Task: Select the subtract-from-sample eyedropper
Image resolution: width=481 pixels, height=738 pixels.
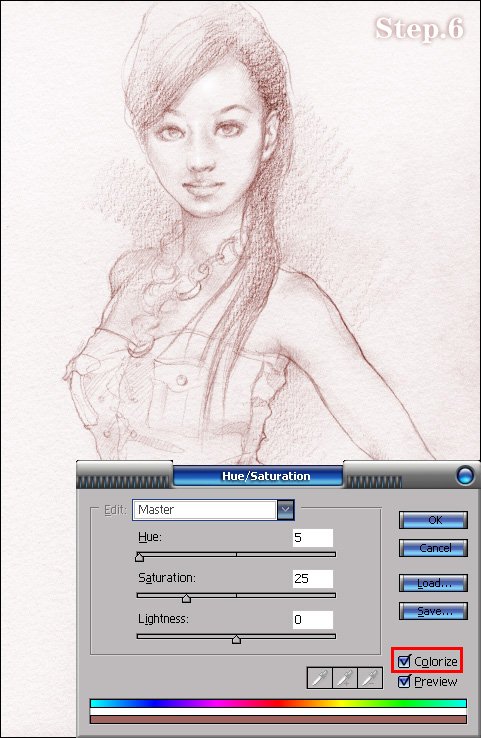Action: pos(370,678)
